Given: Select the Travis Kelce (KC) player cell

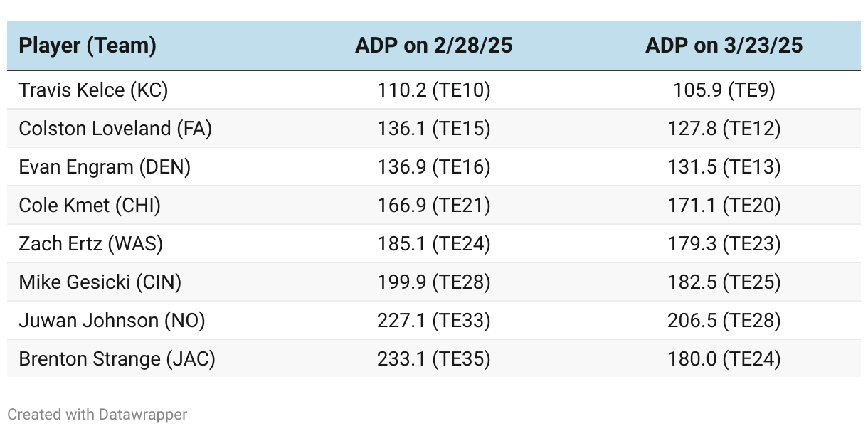Looking at the screenshot, I should click(x=93, y=90).
